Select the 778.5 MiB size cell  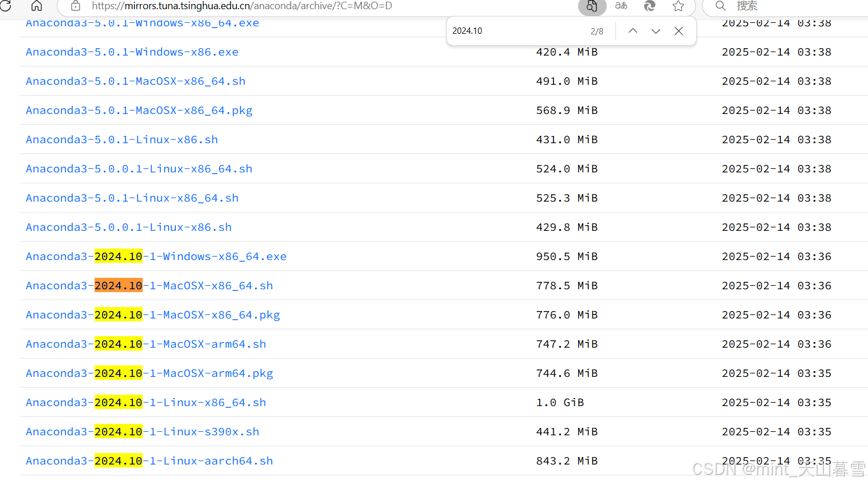pos(567,286)
